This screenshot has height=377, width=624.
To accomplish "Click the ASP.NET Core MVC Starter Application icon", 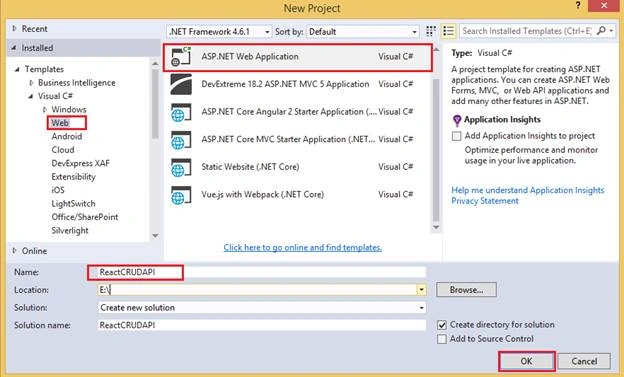I will coord(181,140).
